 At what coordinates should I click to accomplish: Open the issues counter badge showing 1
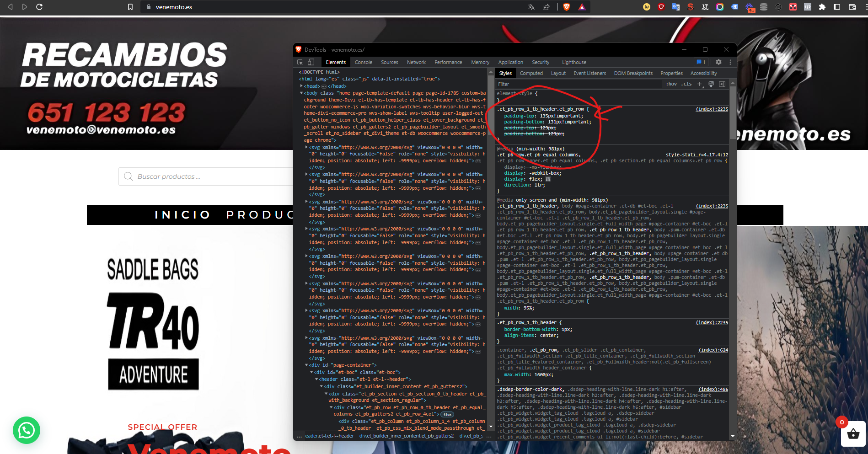[x=701, y=62]
